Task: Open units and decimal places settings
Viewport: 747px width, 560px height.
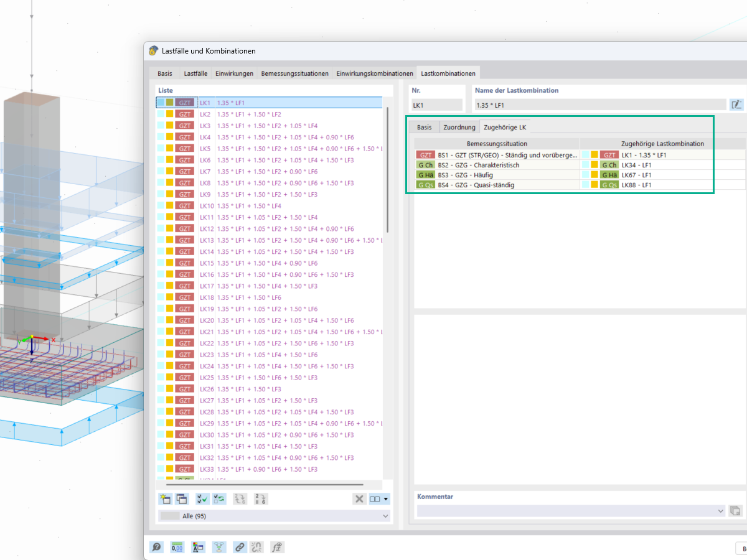Action: (177, 547)
